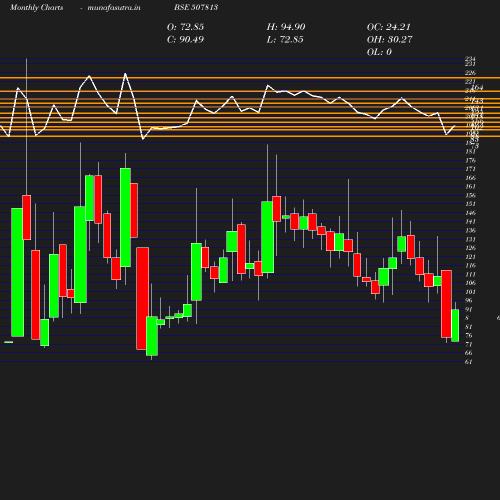Click the 76 price axis label
500x500 pixels.
469,336
